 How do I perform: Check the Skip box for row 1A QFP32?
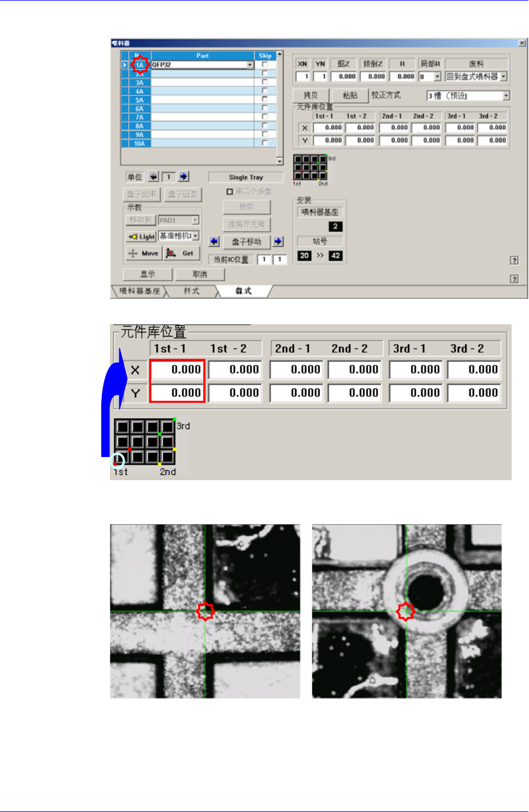[x=265, y=65]
